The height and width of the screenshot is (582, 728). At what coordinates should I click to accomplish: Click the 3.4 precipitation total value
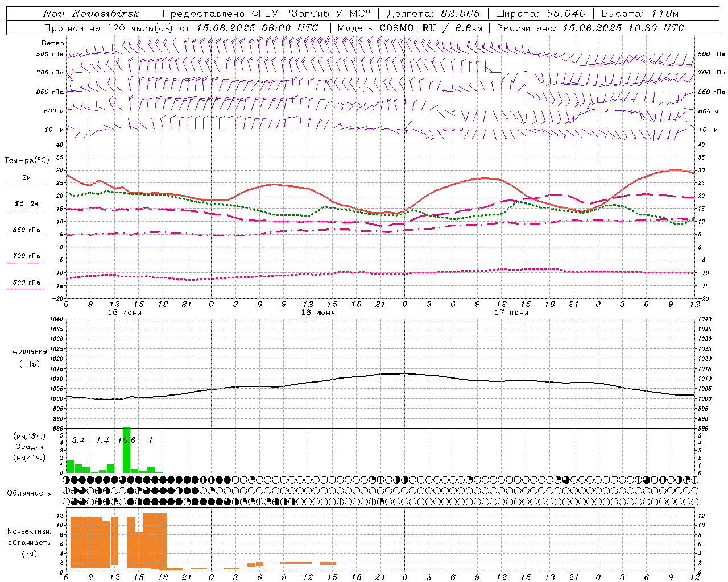pyautogui.click(x=78, y=440)
